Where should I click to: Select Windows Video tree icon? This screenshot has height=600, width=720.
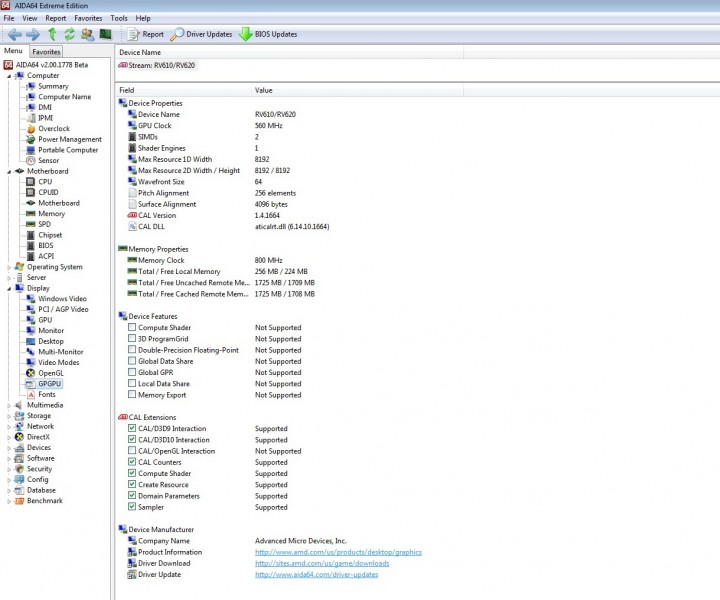coord(31,298)
